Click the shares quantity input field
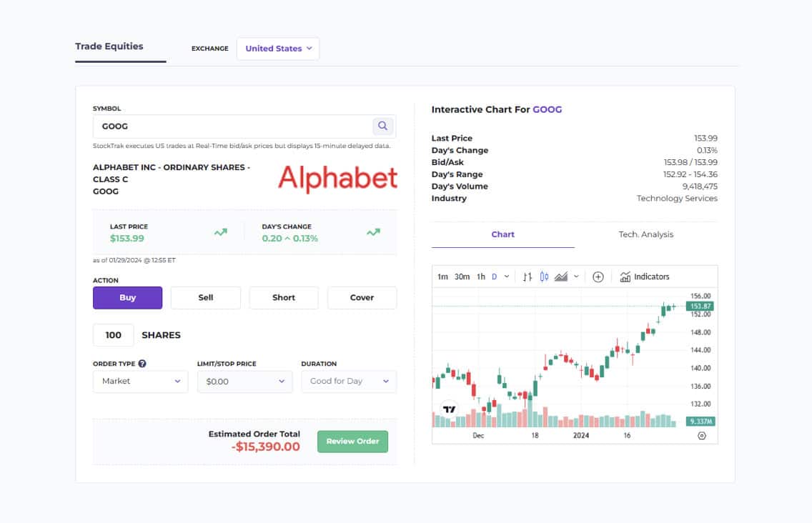This screenshot has width=812, height=523. pyautogui.click(x=114, y=335)
